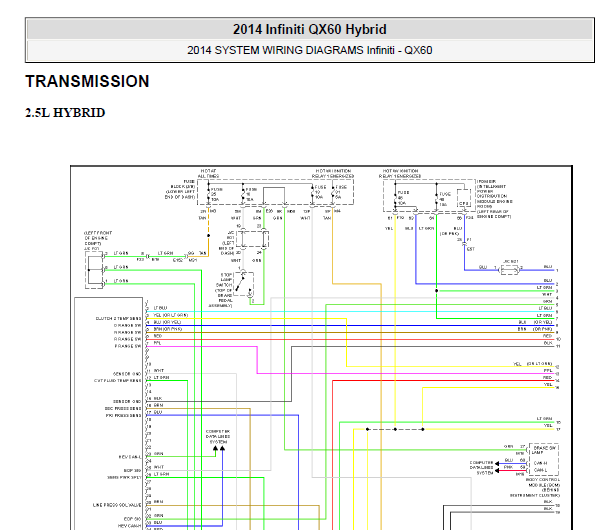Click the arrow on the BLU CAN-H wire
Screen dimensions: 605x530
click(x=497, y=463)
